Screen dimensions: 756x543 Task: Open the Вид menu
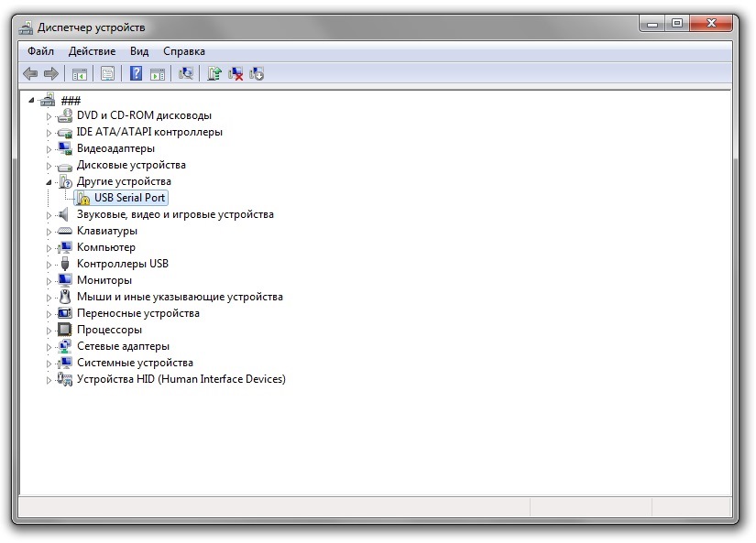point(139,51)
